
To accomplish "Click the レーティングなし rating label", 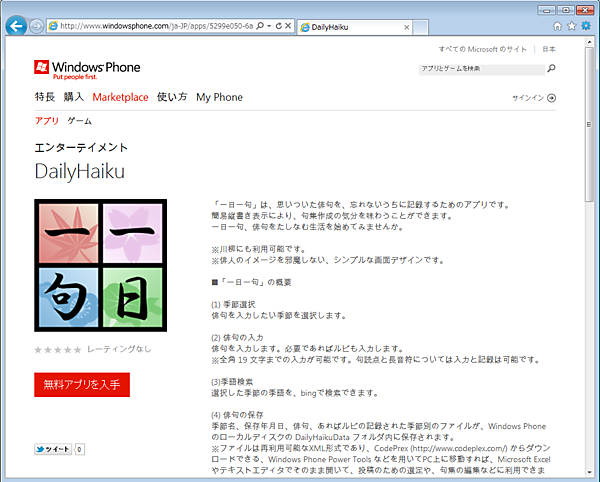I will coord(119,349).
